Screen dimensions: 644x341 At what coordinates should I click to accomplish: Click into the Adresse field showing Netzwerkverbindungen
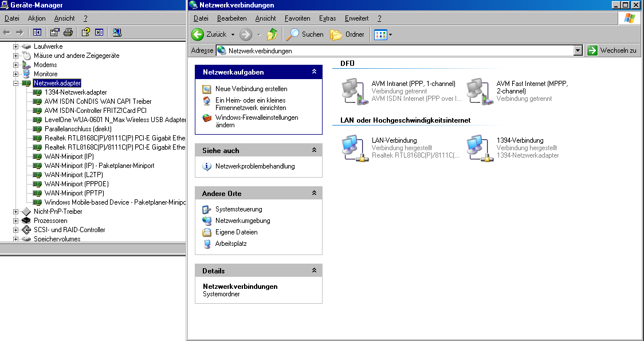pos(394,50)
